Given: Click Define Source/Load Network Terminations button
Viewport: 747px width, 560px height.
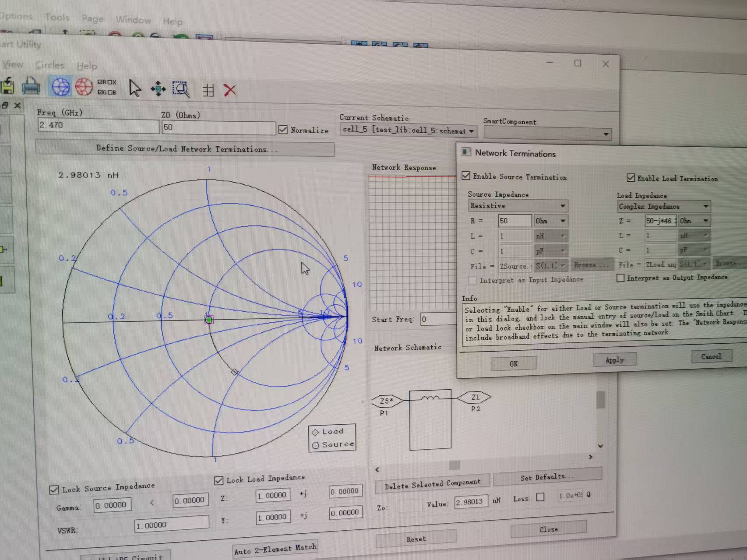Looking at the screenshot, I should (x=185, y=148).
